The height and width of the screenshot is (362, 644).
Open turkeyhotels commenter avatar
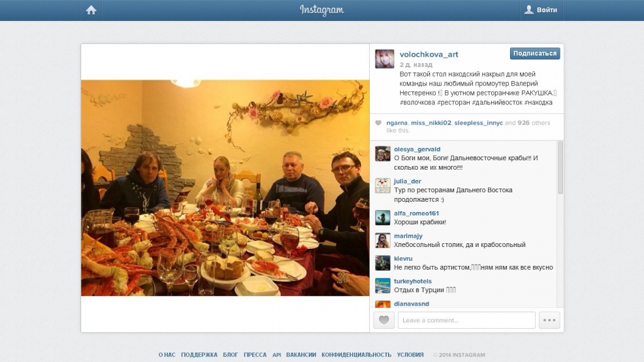(382, 286)
